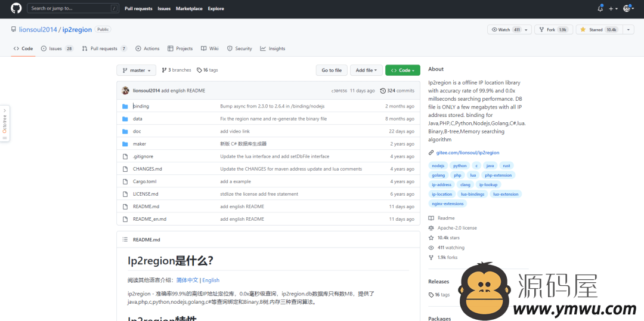
Task: Click the folder icon beside data
Action: pyautogui.click(x=125, y=119)
